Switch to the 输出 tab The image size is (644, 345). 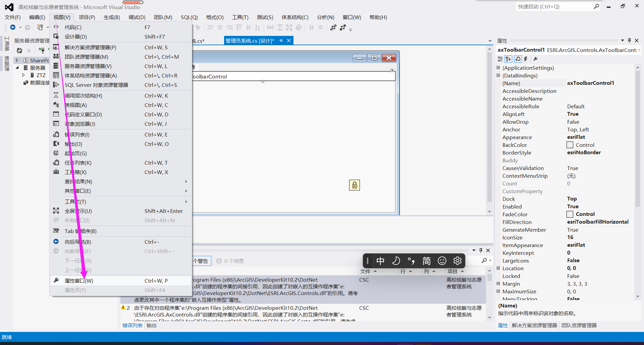[152, 325]
